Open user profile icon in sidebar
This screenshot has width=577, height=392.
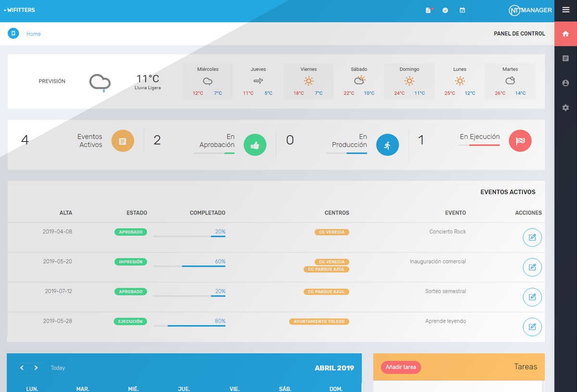pos(565,83)
